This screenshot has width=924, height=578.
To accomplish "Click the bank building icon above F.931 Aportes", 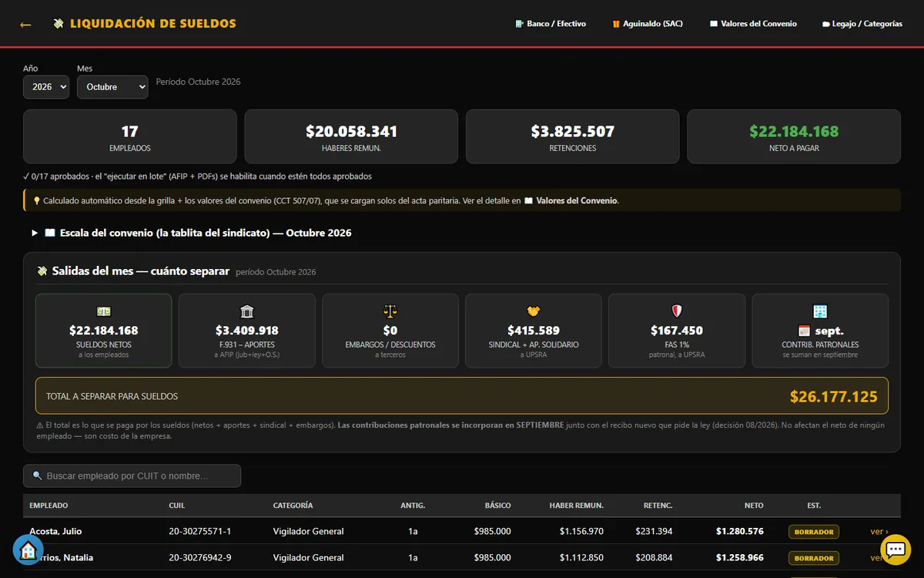I will tap(247, 311).
